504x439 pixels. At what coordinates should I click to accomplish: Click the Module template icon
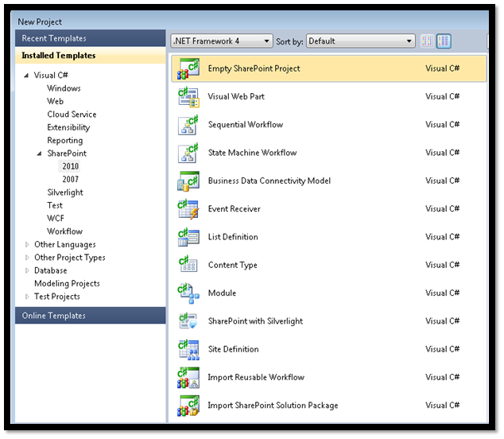tap(188, 293)
